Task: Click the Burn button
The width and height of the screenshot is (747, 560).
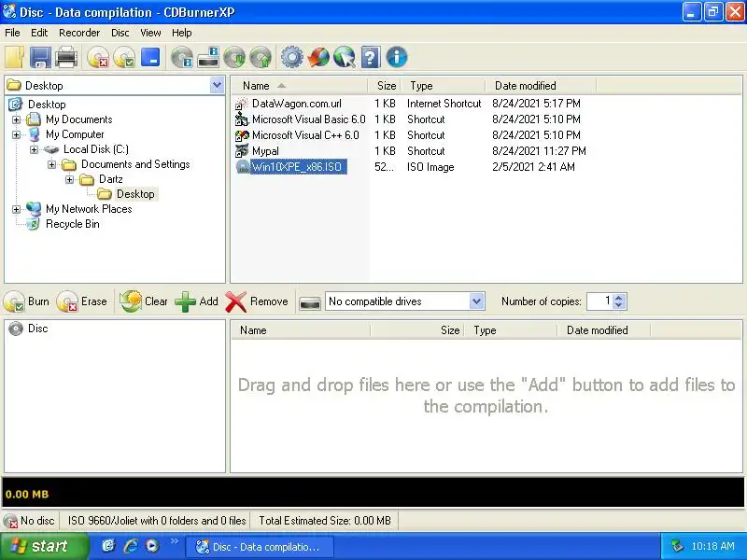Action: 27,301
